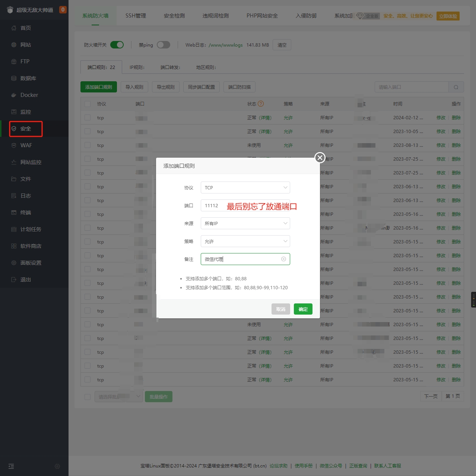Viewport: 476px width, 476px height.
Task: Click the search magnifier icon for ports
Action: click(456, 87)
